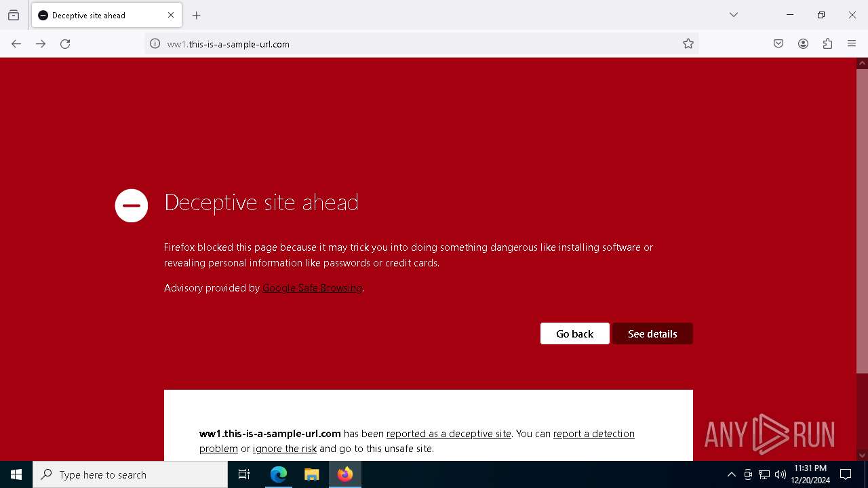
Task: Open the volume tray icon
Action: click(781, 474)
